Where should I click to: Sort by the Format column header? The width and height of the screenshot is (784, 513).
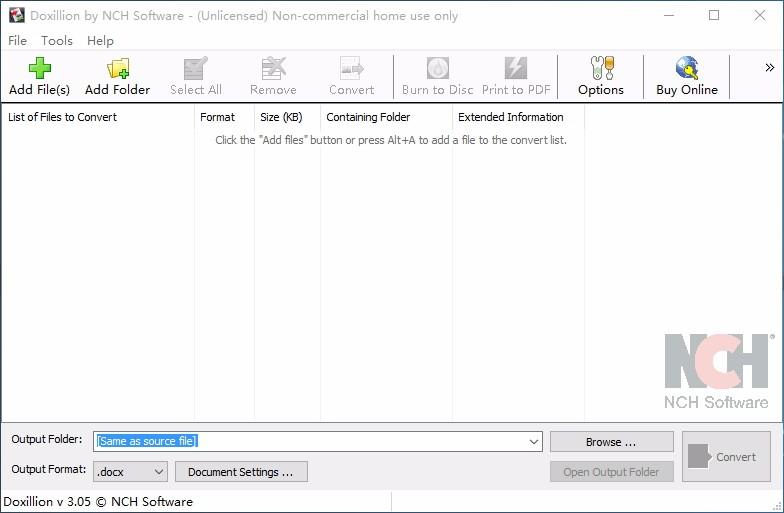click(x=224, y=117)
